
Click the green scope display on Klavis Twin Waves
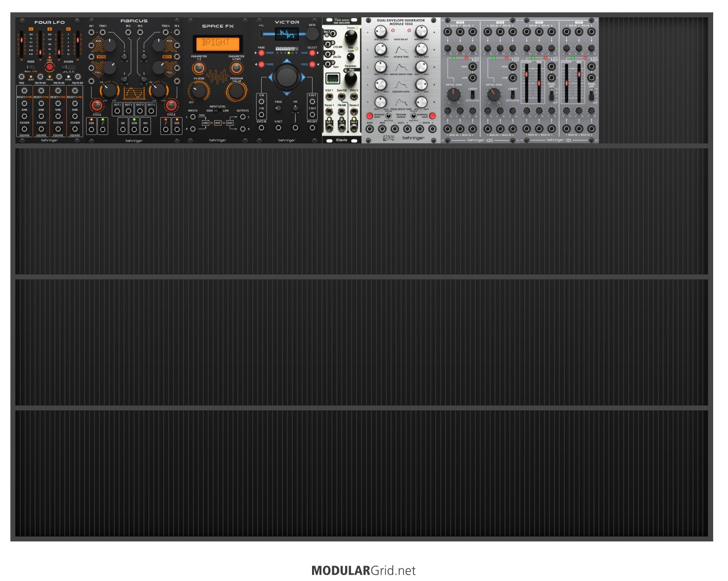[x=333, y=79]
